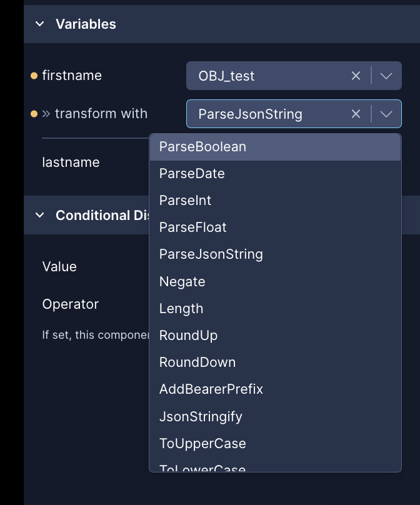Choose RoundDown from the dropdown list
The height and width of the screenshot is (505, 420).
coord(197,362)
